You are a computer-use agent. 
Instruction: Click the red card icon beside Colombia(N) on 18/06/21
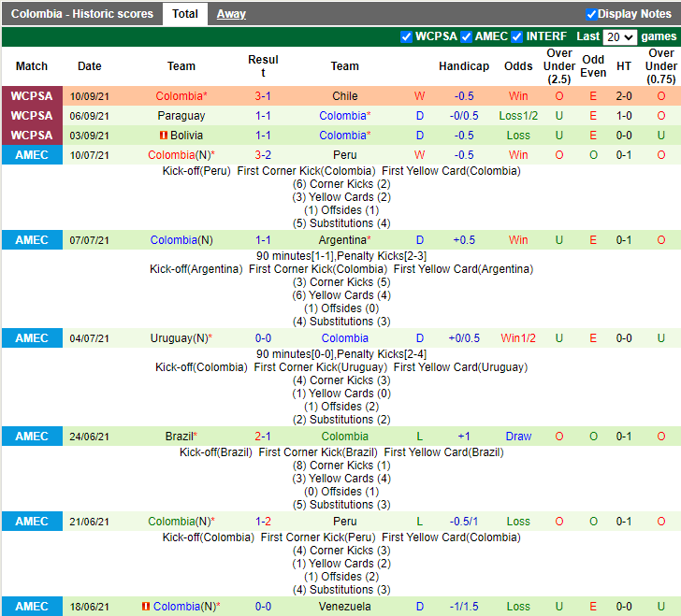[x=146, y=607]
